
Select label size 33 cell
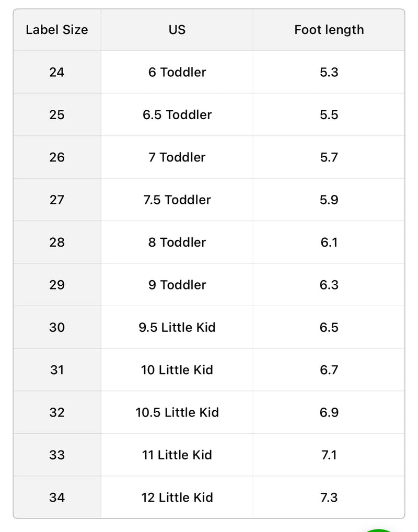57,455
